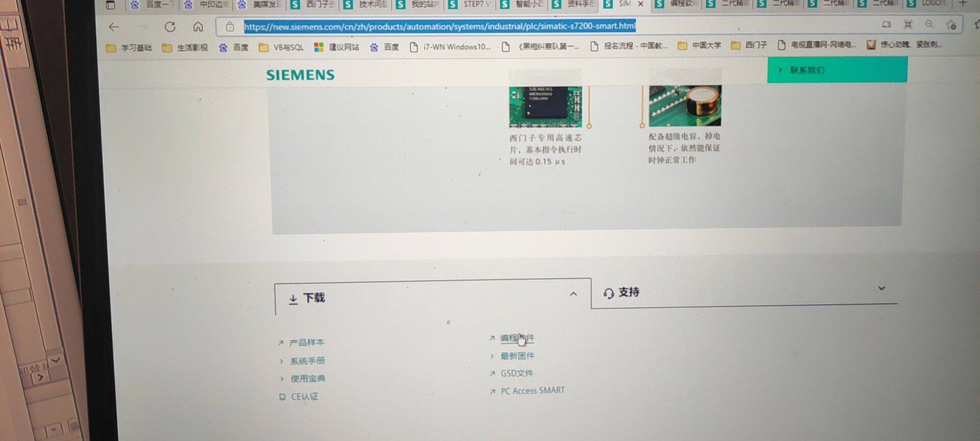Open the 生活影视 bookmark folder
Screen dimensions: 980x441
pyautogui.click(x=185, y=48)
